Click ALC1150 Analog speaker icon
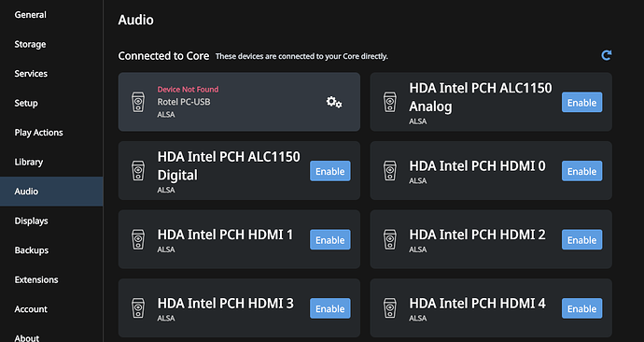This screenshot has width=644, height=342. point(390,103)
